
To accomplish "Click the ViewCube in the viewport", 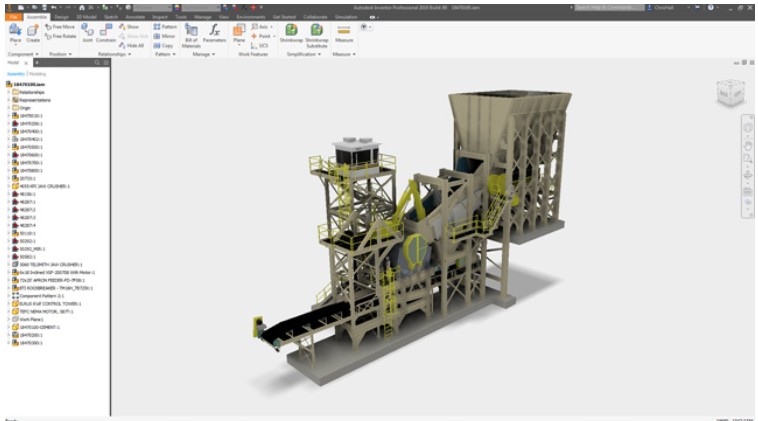I will [x=730, y=92].
